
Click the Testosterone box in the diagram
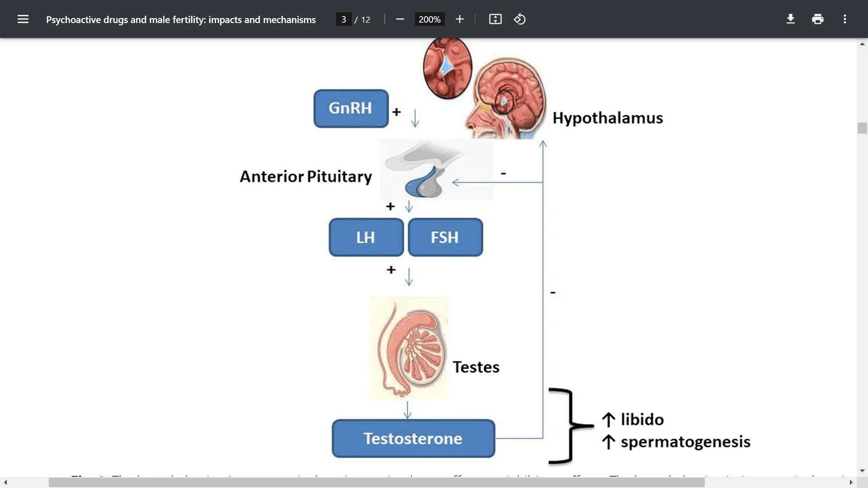pos(413,438)
